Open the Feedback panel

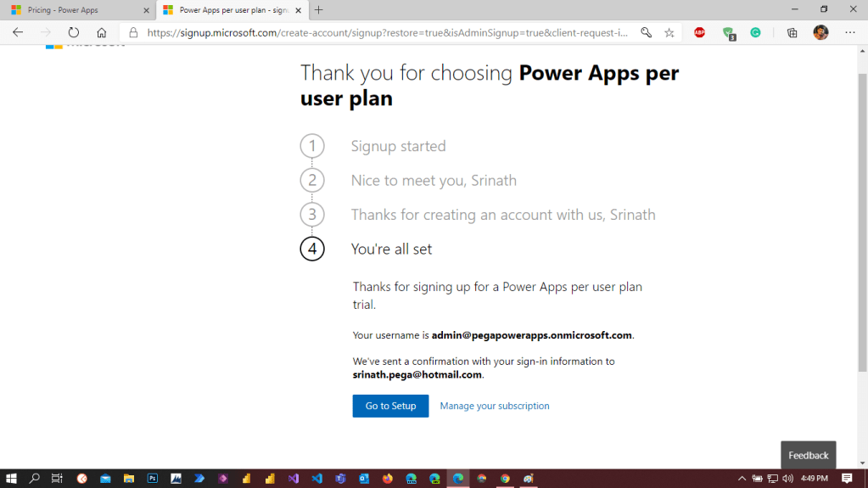(808, 455)
